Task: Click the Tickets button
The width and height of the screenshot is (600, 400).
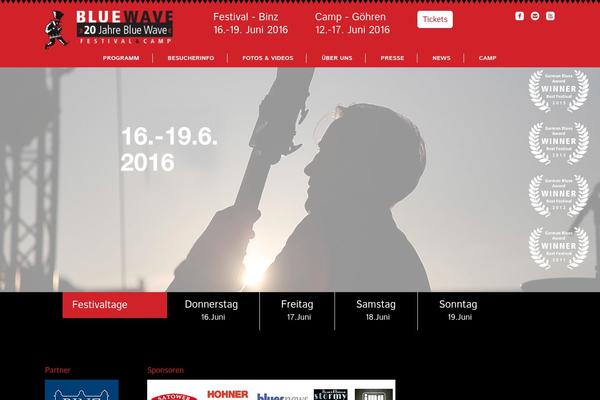Action: [435, 19]
